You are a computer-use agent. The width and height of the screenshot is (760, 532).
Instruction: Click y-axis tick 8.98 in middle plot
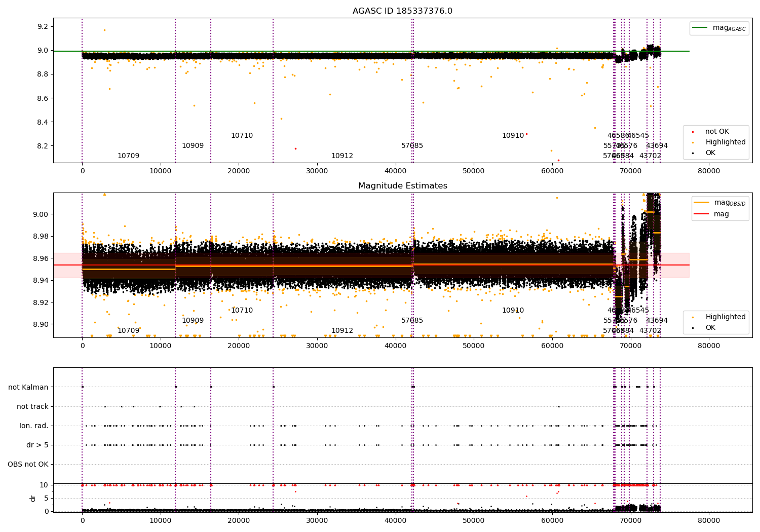41,236
